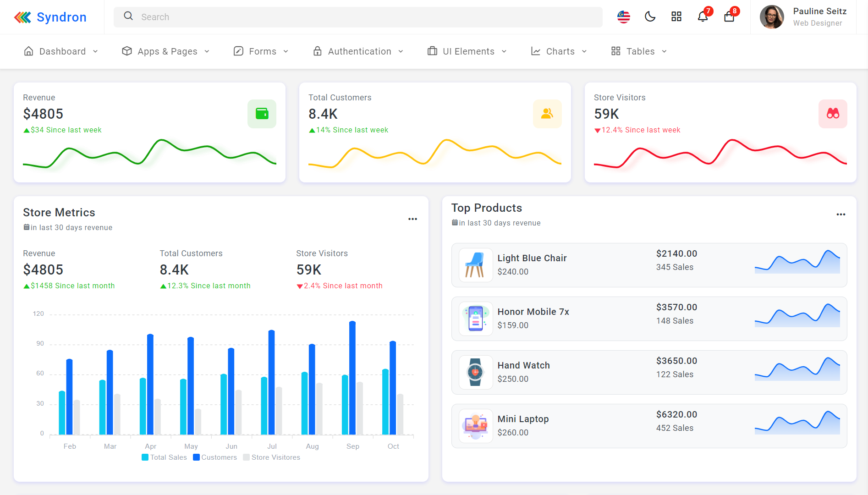Open the apps grid icon in the header
The image size is (868, 495).
pyautogui.click(x=676, y=16)
